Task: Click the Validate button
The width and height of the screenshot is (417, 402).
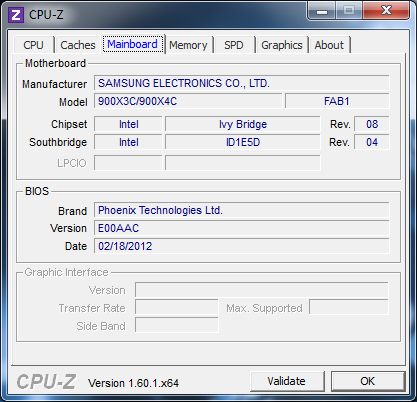Action: tap(287, 381)
